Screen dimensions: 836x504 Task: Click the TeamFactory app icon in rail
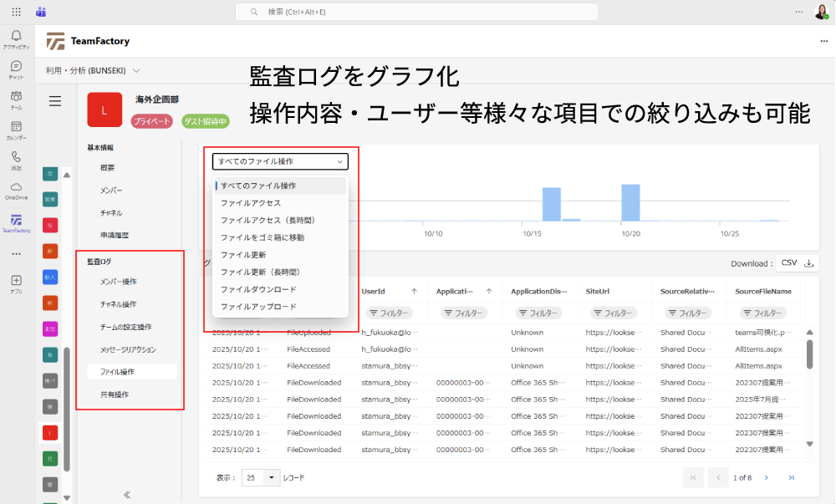click(x=16, y=221)
